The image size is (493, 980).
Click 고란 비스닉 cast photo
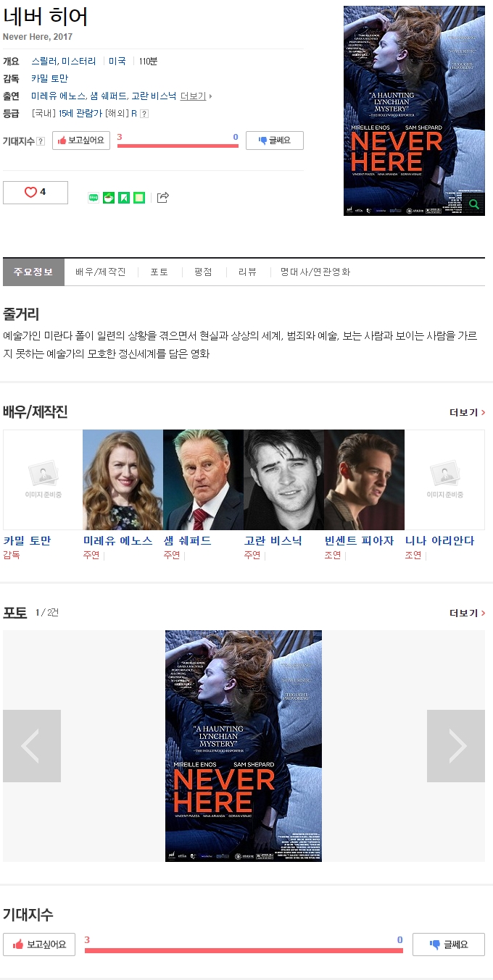click(283, 479)
